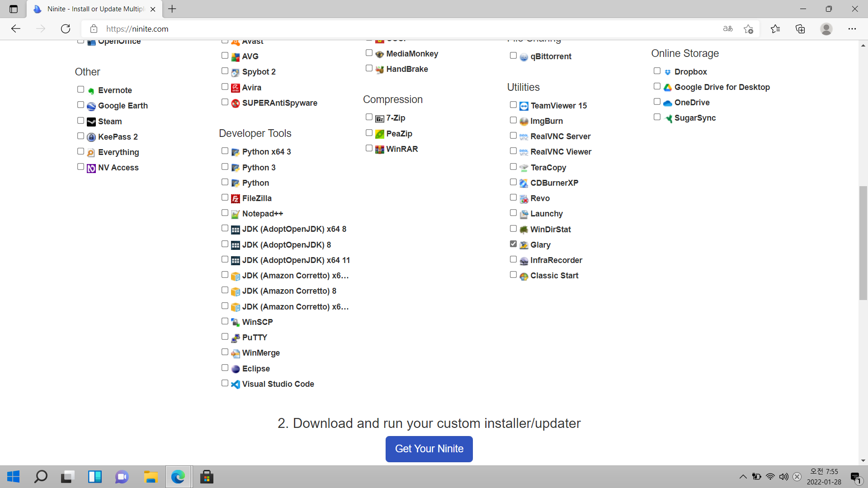The width and height of the screenshot is (868, 488).
Task: Click the PuTTY icon
Action: [235, 338]
